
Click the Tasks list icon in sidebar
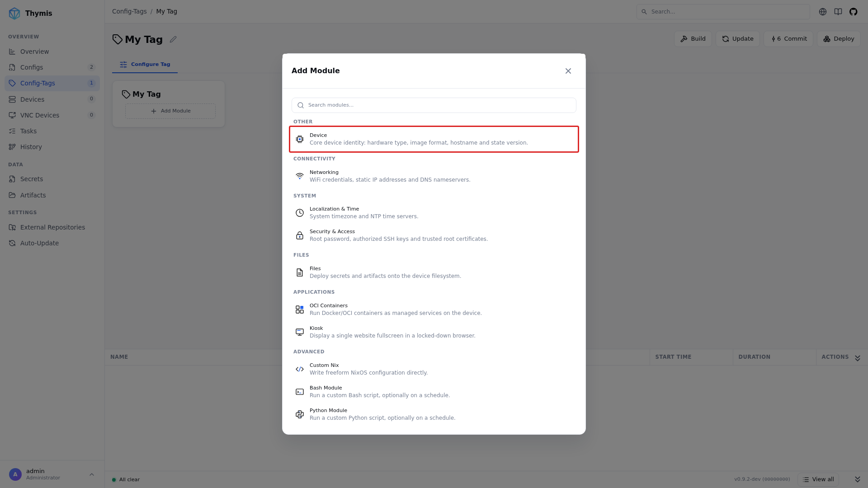pyautogui.click(x=12, y=131)
